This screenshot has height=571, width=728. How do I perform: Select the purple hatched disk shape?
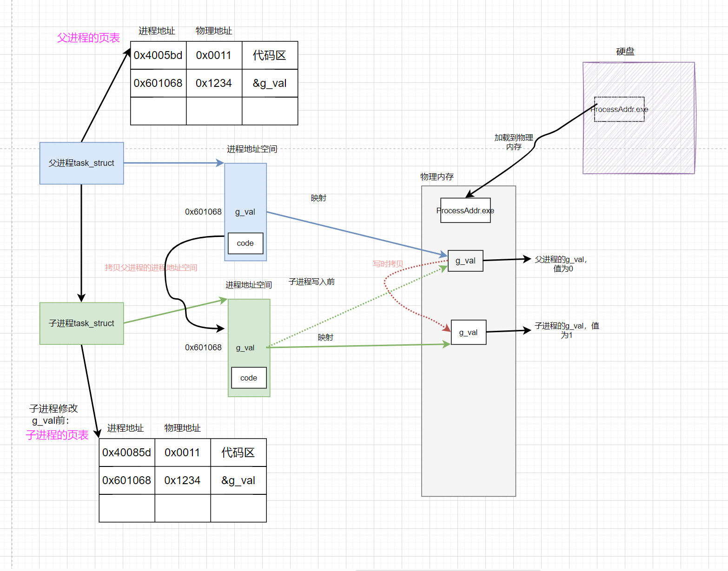point(639,118)
